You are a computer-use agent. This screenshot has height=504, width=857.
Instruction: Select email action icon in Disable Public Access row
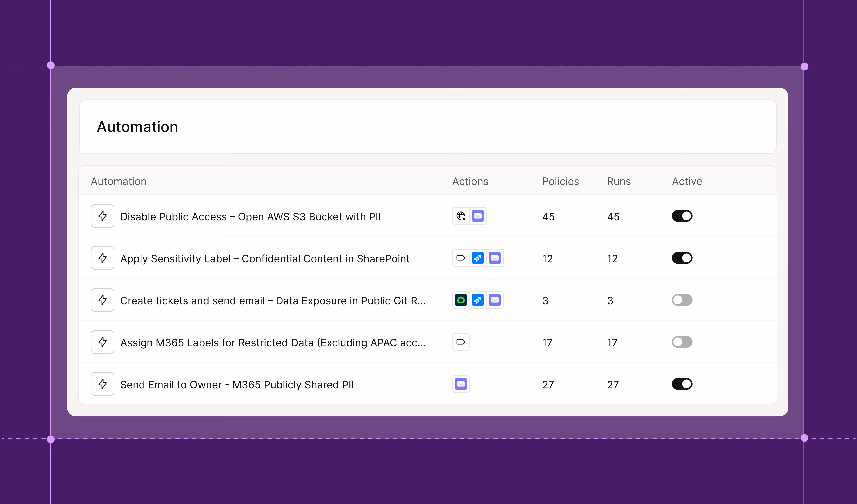pos(478,216)
